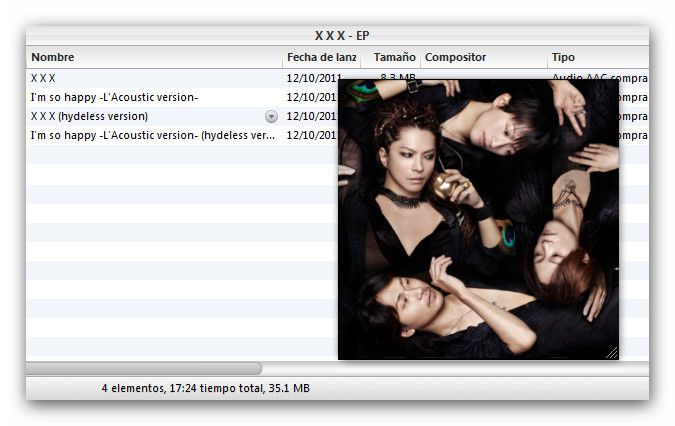Viewport: 675px width, 426px height.
Task: Sort by the Fecha de lanz column header
Action: click(322, 57)
